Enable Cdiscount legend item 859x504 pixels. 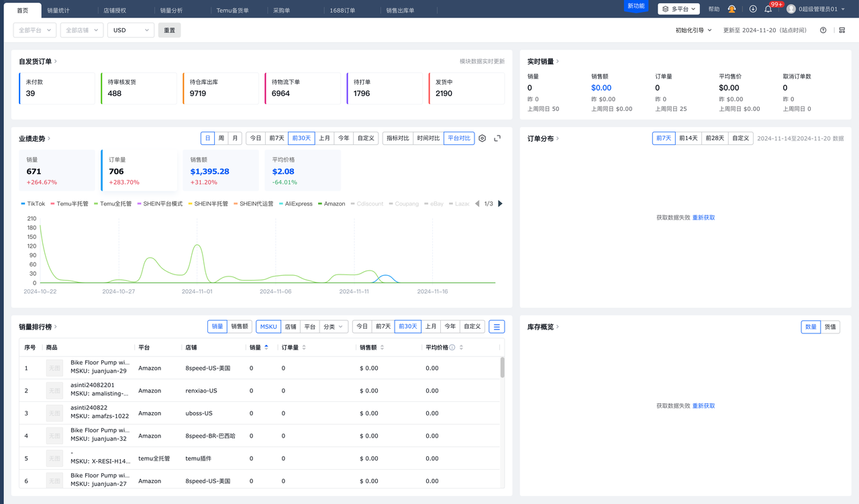point(366,204)
